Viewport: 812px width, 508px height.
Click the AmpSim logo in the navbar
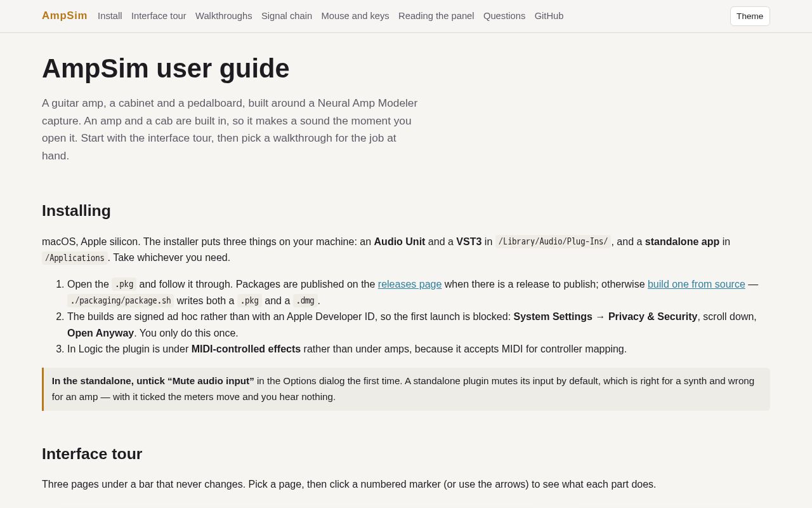pyautogui.click(x=65, y=16)
